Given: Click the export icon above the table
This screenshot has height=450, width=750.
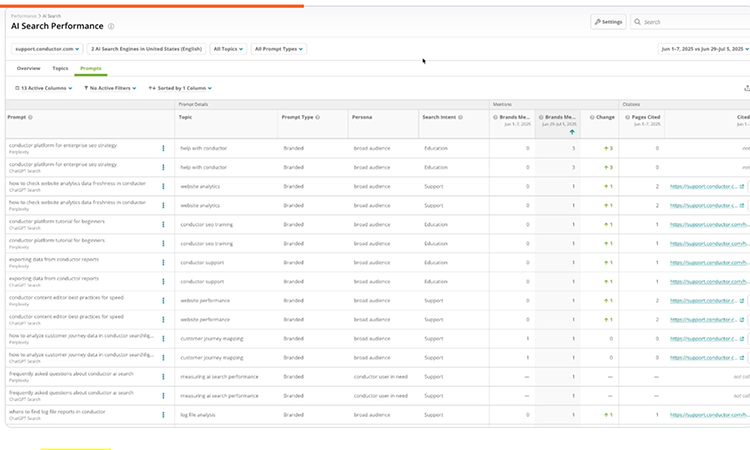Looking at the screenshot, I should coord(746,88).
